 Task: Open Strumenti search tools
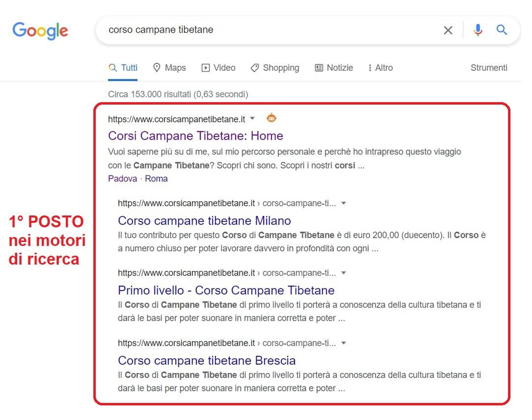coord(489,68)
